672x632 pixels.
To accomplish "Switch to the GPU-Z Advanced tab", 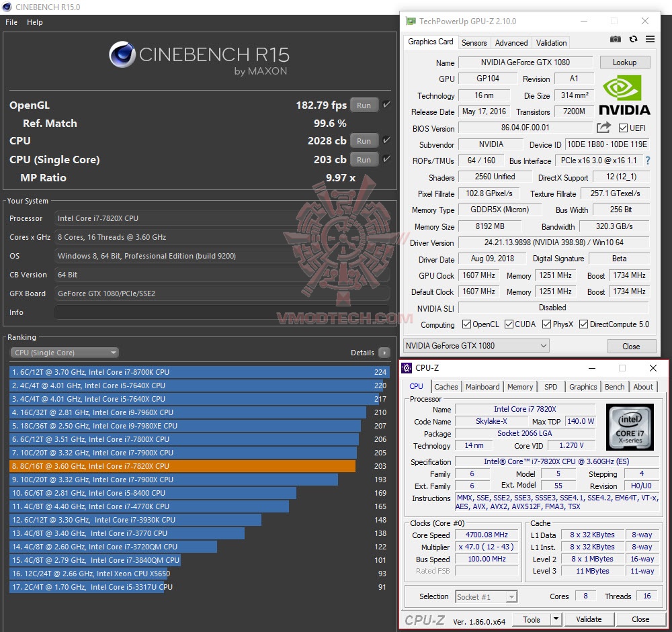I will pos(511,43).
